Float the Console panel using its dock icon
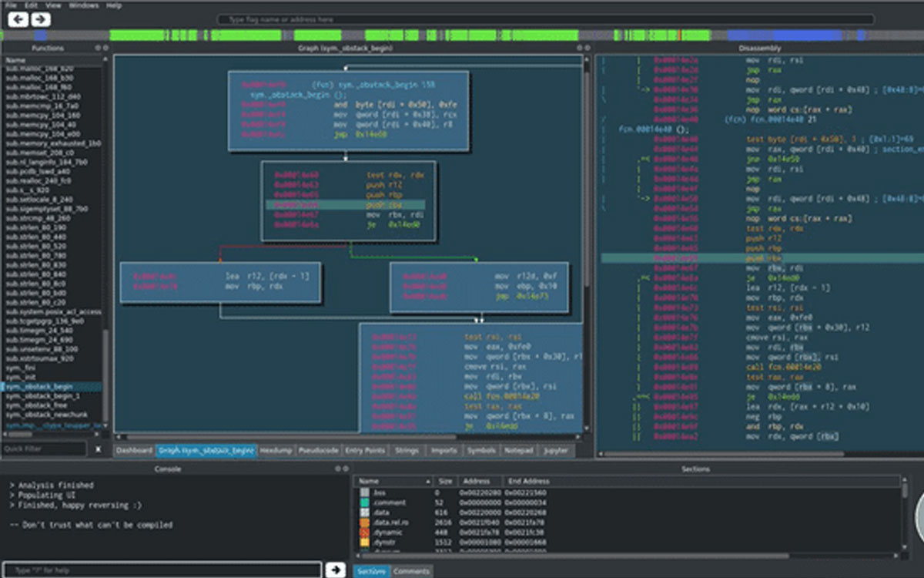The image size is (924, 578). [x=337, y=469]
